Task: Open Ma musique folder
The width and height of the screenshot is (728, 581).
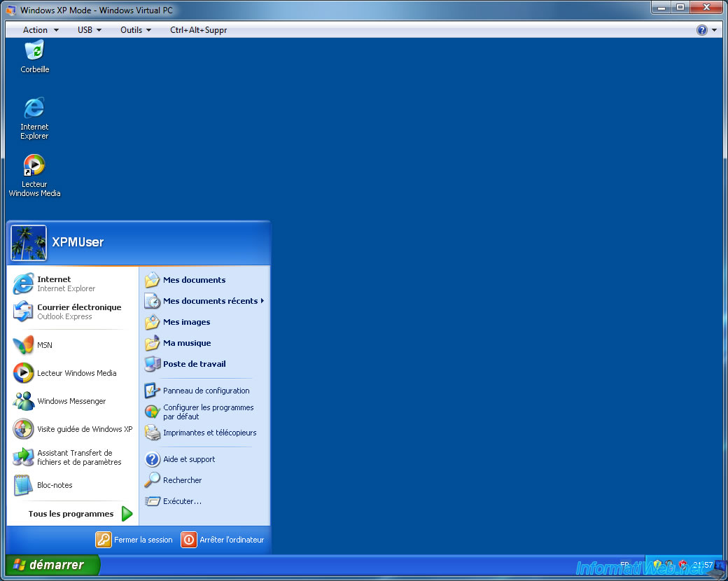Action: 204,343
